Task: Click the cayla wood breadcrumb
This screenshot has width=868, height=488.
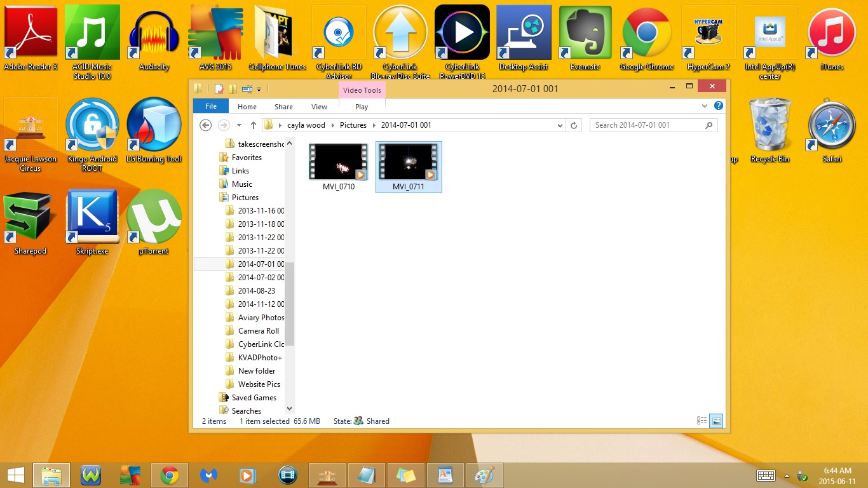Action: [x=306, y=125]
